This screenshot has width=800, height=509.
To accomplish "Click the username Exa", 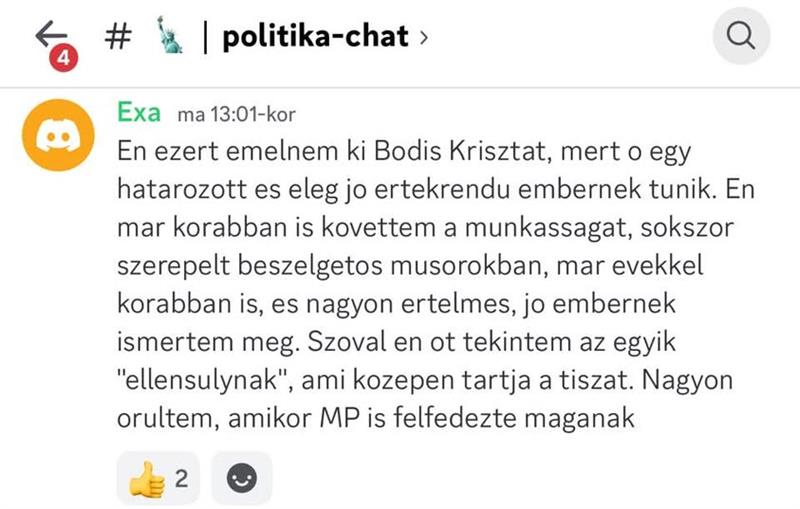I will [x=139, y=111].
